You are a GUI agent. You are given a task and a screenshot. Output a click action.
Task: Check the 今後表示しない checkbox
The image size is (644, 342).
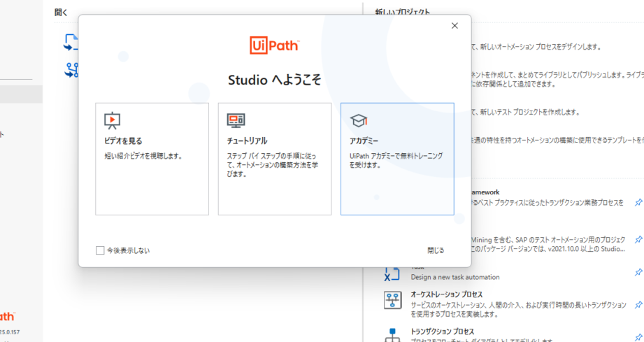click(100, 250)
